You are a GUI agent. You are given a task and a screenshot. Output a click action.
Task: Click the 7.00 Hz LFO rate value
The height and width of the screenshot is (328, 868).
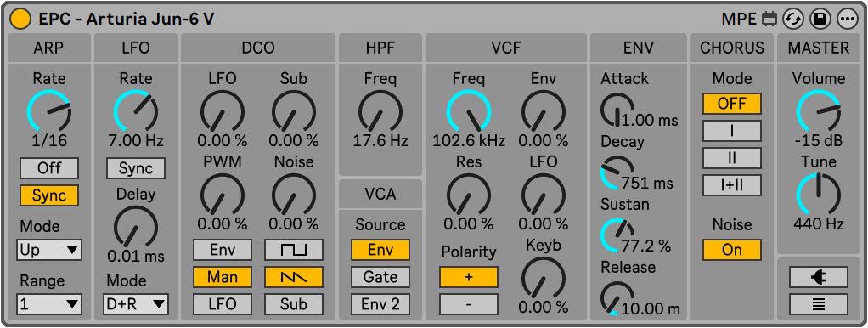[x=136, y=141]
